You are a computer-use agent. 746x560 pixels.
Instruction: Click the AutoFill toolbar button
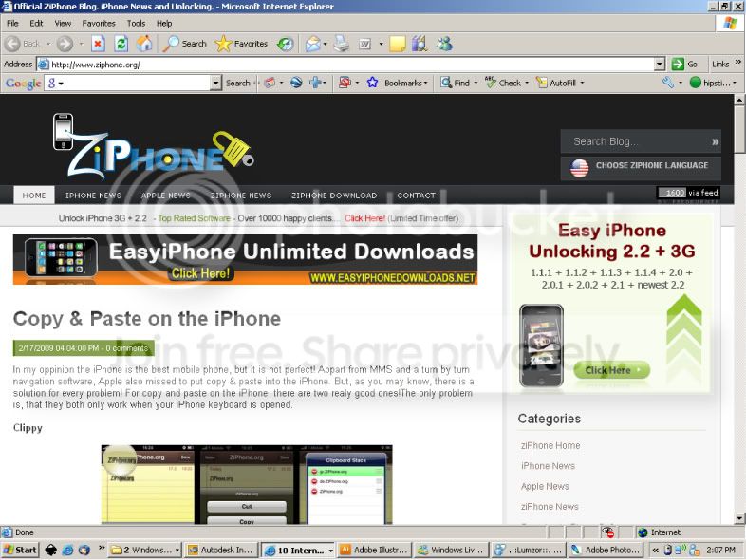click(556, 83)
